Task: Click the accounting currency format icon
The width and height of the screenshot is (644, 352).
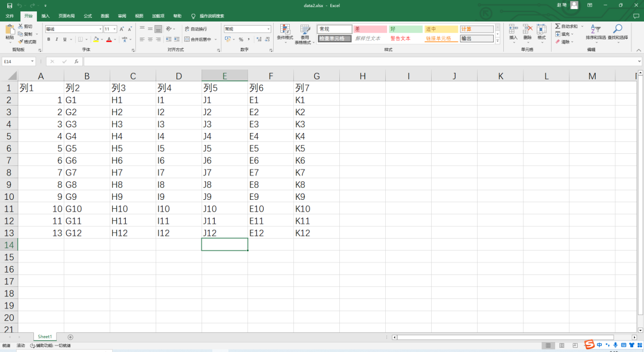Action: 228,39
